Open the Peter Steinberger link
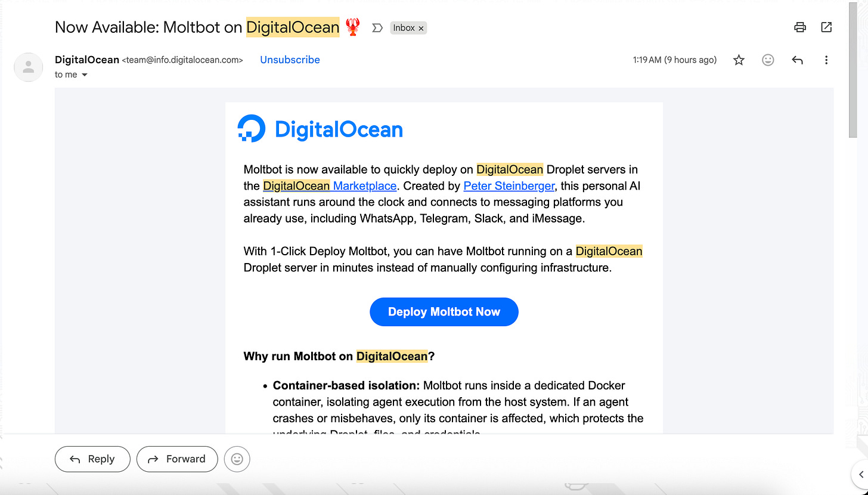The height and width of the screenshot is (495, 868). (x=509, y=185)
